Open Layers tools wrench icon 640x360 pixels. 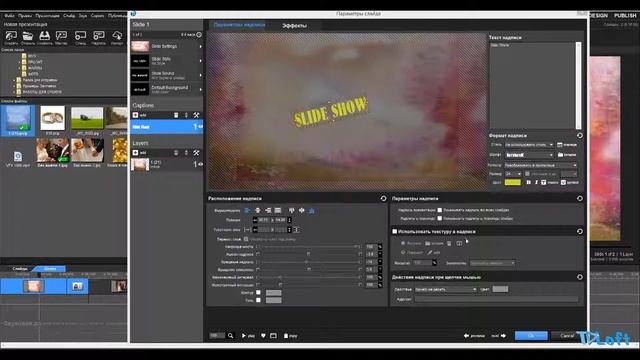click(x=196, y=153)
